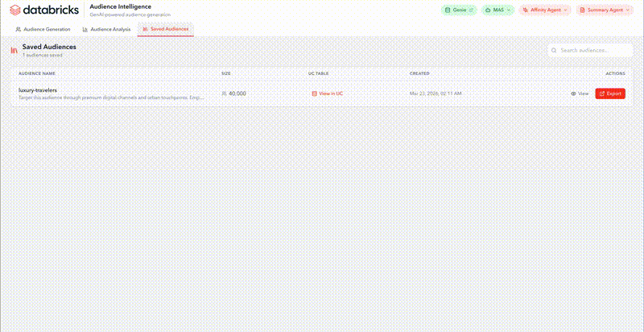
Task: Expand the MAS dropdown
Action: 497,10
